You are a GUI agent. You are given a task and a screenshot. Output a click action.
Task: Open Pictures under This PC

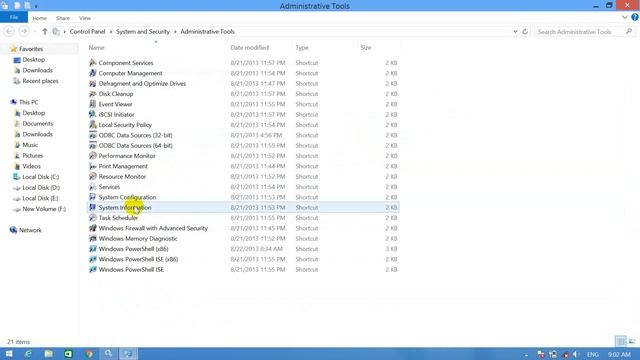(x=32, y=156)
